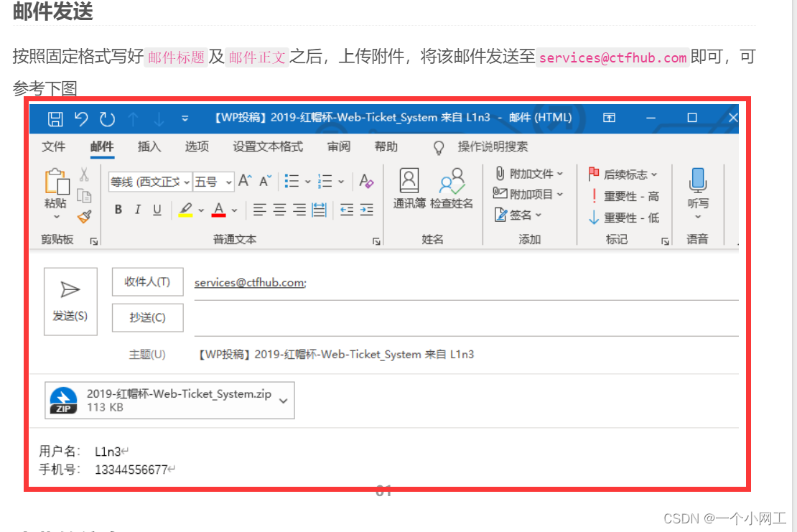
Task: Clear all formatting icon
Action: coord(366,181)
